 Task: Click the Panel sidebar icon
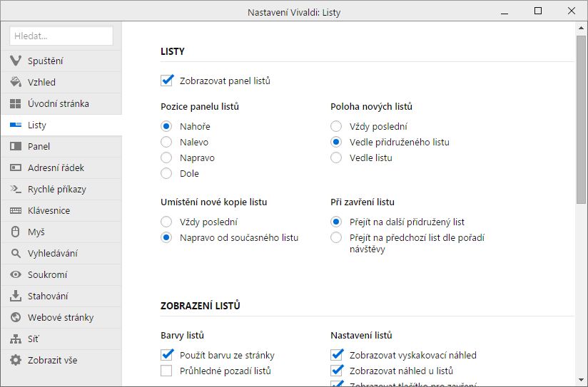coord(16,147)
